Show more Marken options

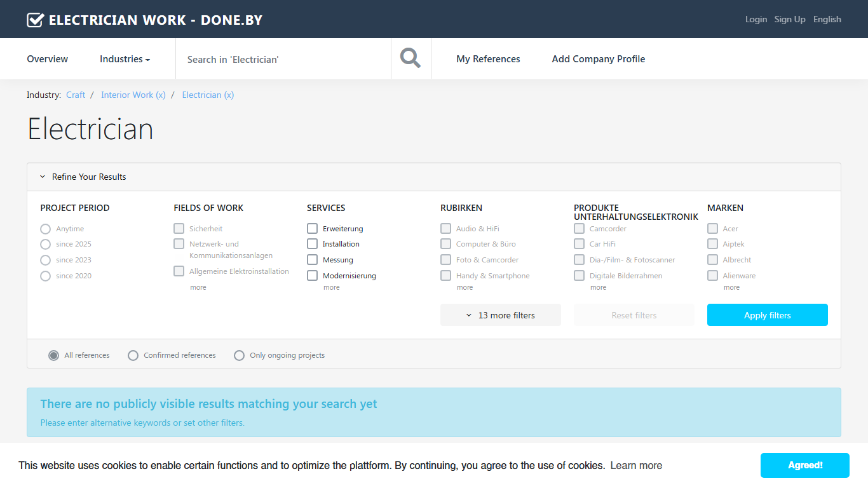point(732,288)
